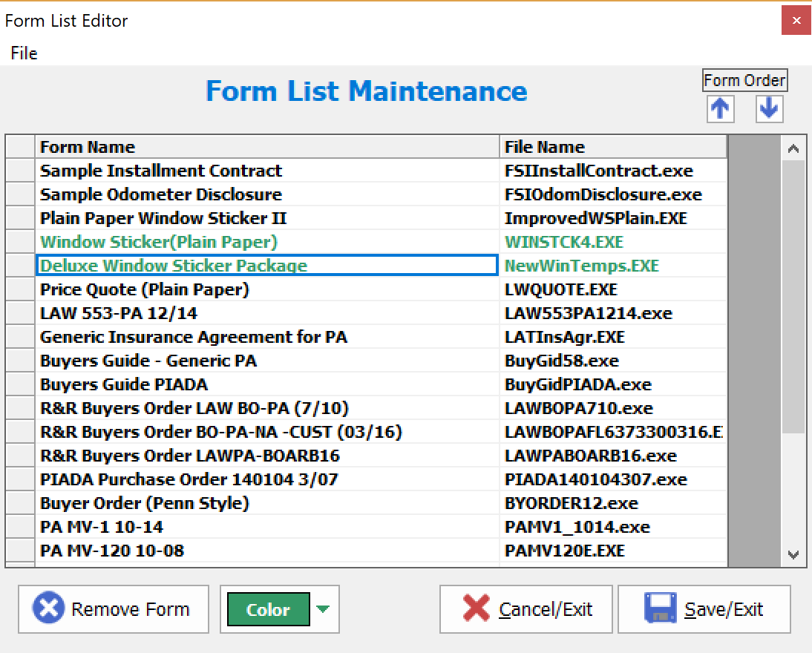Open the Color dropdown arrow

coord(323,608)
